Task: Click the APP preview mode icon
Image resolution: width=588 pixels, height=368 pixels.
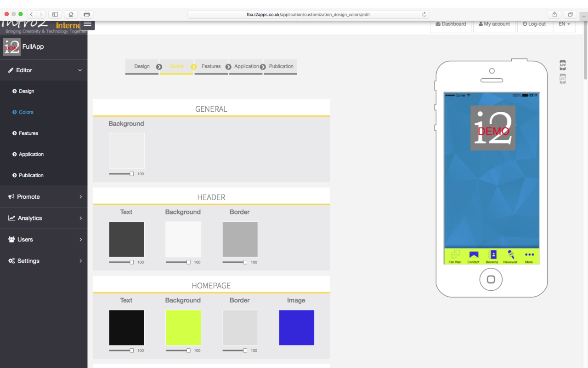Action: [563, 65]
